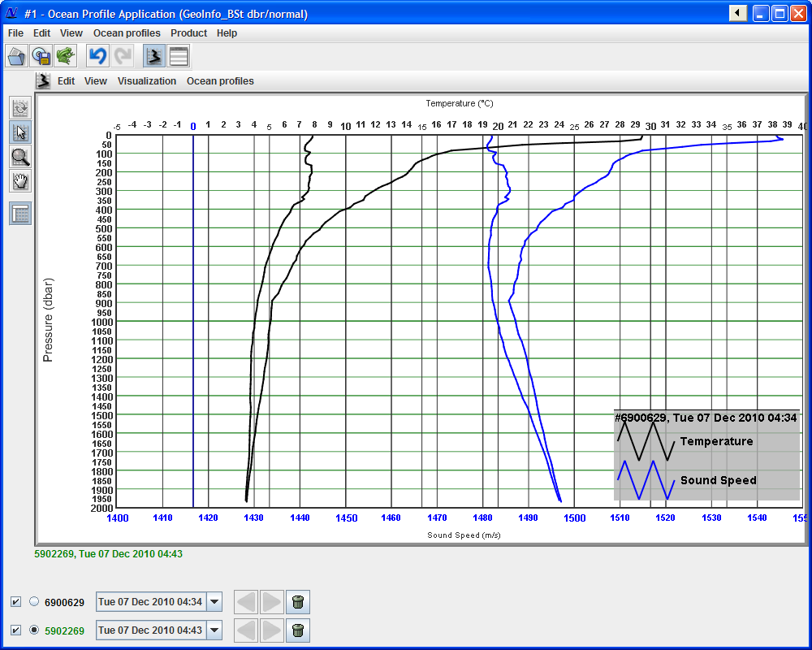Click the Sound Speed legend entry

tap(719, 480)
